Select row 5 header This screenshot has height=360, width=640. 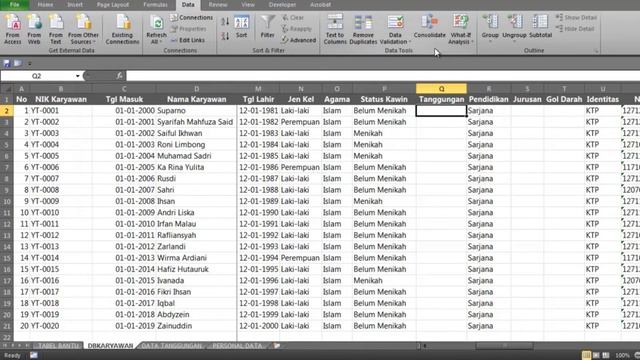coord(7,145)
